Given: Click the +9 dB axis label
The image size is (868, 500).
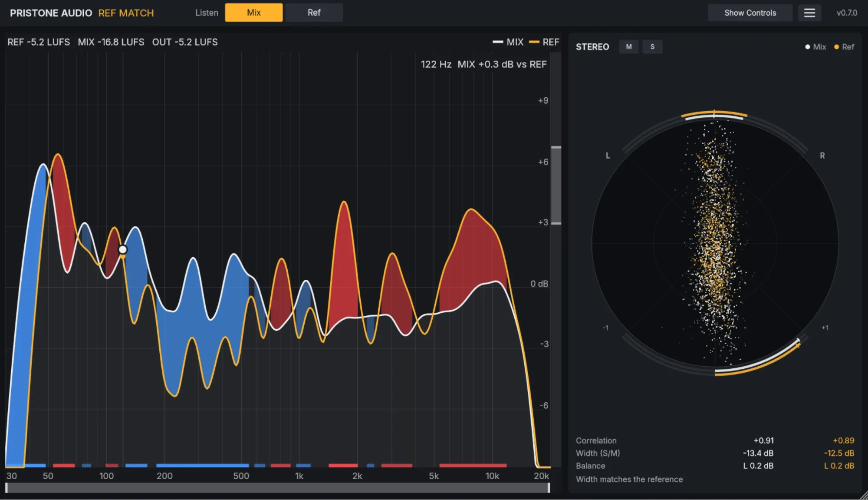Looking at the screenshot, I should tap(543, 100).
